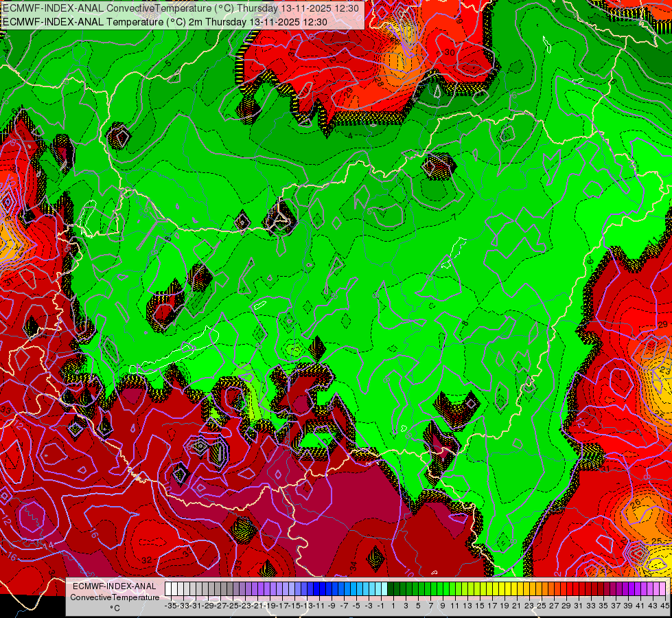Image resolution: width=672 pixels, height=618 pixels.
Task: Click the contour label '32' in the southern red zone
Action: point(146,560)
